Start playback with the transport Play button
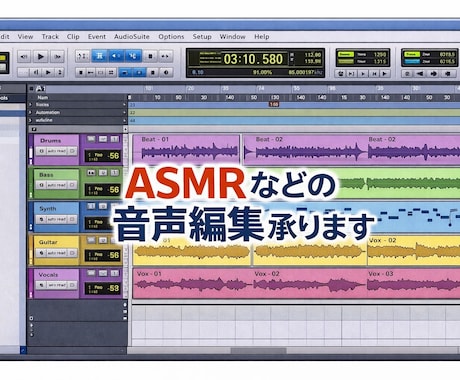The height and width of the screenshot is (380, 460). (41, 57)
